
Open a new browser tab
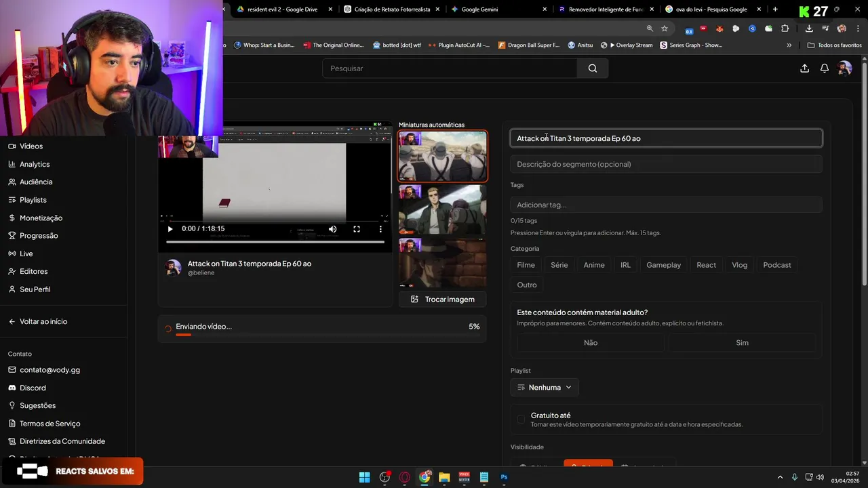775,9
